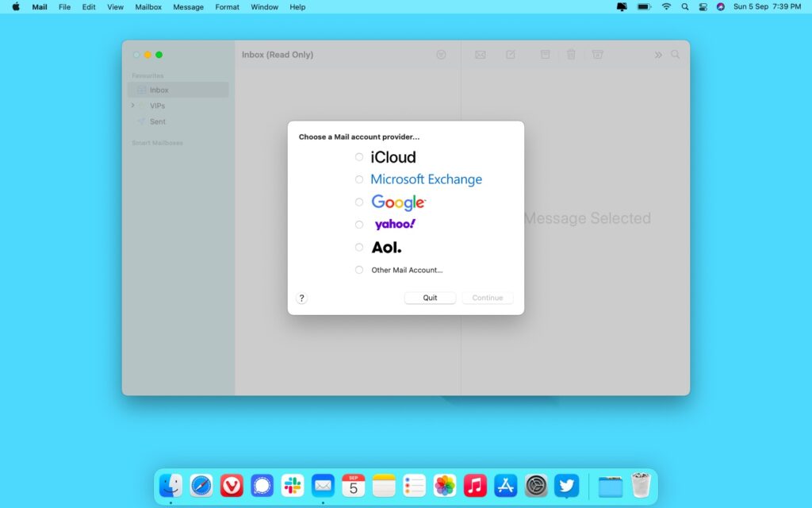Open Twitter from the Dock
This screenshot has width=812, height=508.
(x=566, y=485)
